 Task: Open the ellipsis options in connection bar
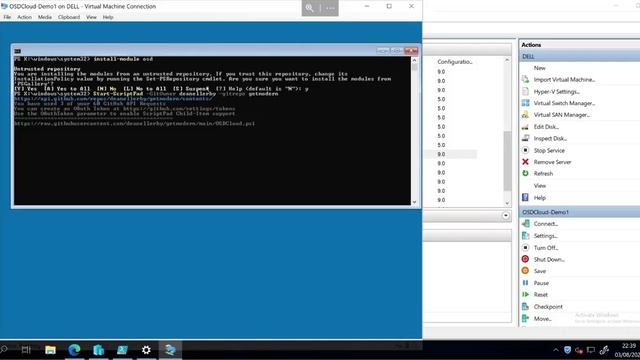[x=330, y=8]
